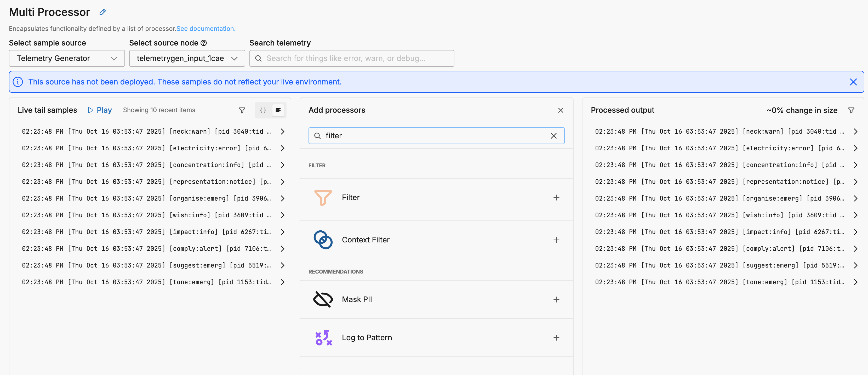868x375 pixels.
Task: Expand the tone:emerg entry in Processed output
Action: 855,282
